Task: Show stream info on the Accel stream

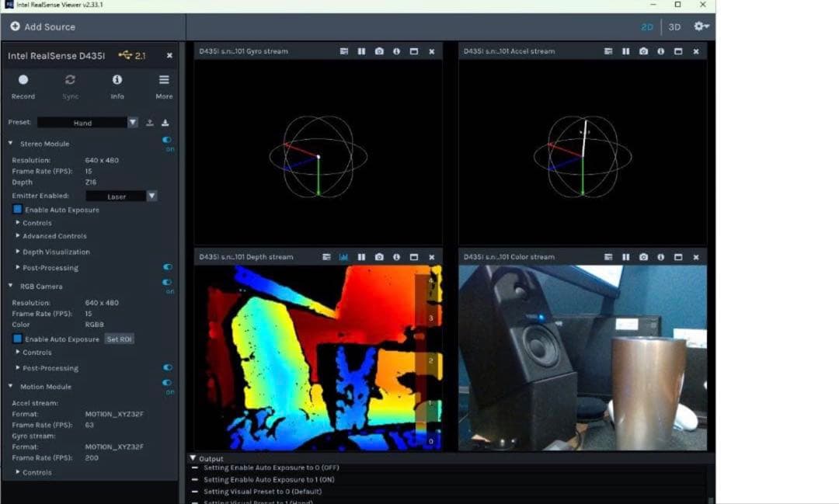Action: (x=660, y=51)
